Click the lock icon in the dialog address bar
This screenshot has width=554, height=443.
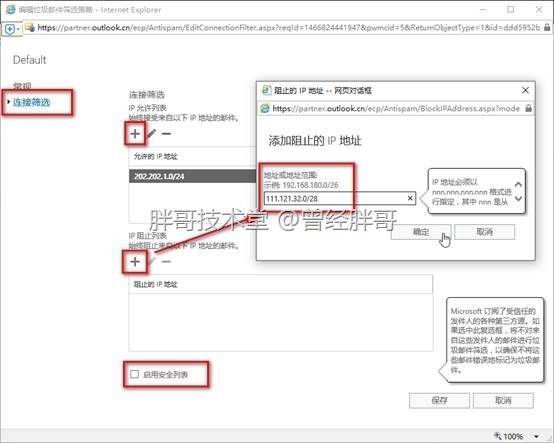pos(528,108)
